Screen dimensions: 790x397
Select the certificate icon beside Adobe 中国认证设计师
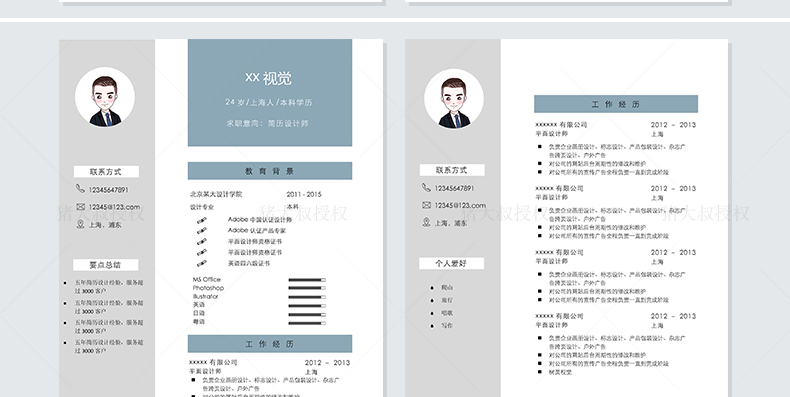[x=202, y=220]
